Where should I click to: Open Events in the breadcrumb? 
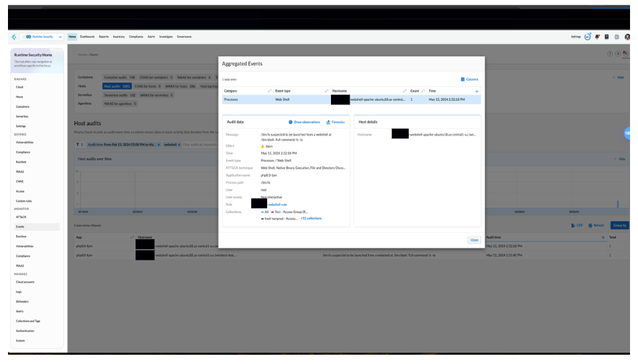pyautogui.click(x=94, y=54)
